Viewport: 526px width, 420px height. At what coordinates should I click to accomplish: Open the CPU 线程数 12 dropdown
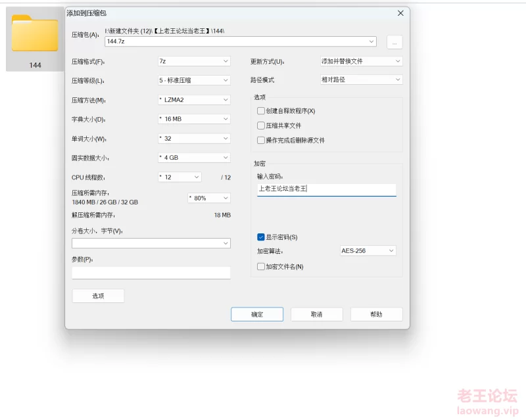coord(179,177)
